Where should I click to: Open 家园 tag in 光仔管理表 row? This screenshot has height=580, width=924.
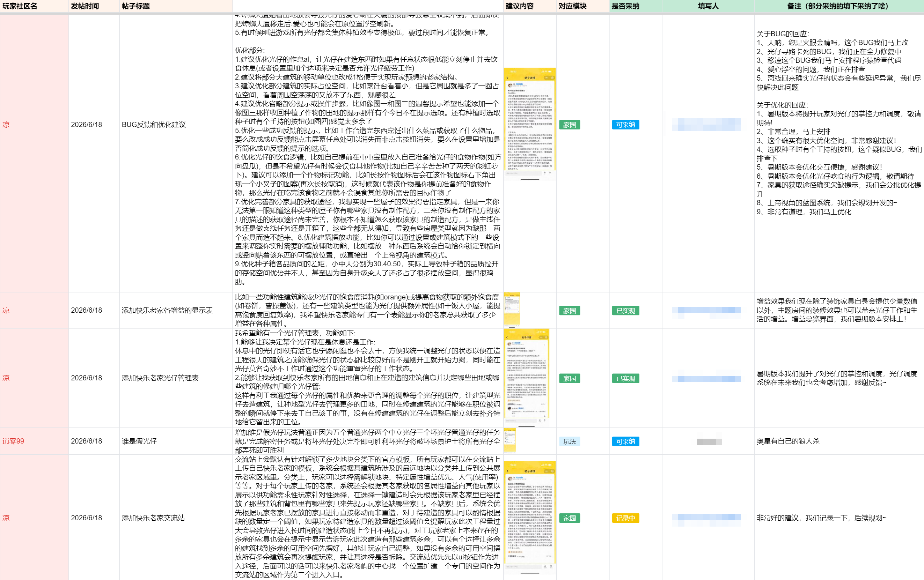(570, 378)
